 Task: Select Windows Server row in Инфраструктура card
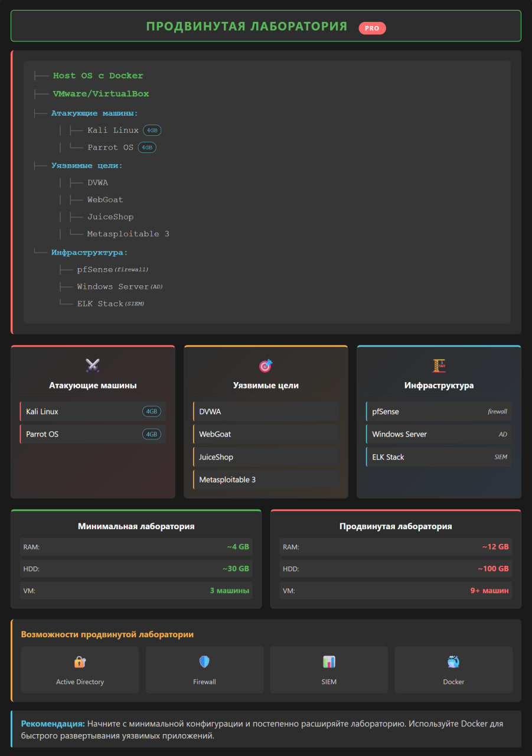(x=439, y=434)
